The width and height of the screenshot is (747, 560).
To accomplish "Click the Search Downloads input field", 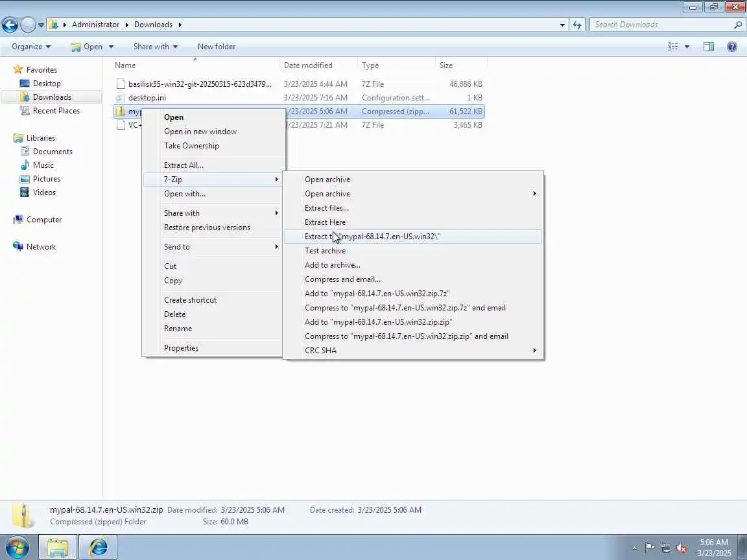I will [x=661, y=25].
